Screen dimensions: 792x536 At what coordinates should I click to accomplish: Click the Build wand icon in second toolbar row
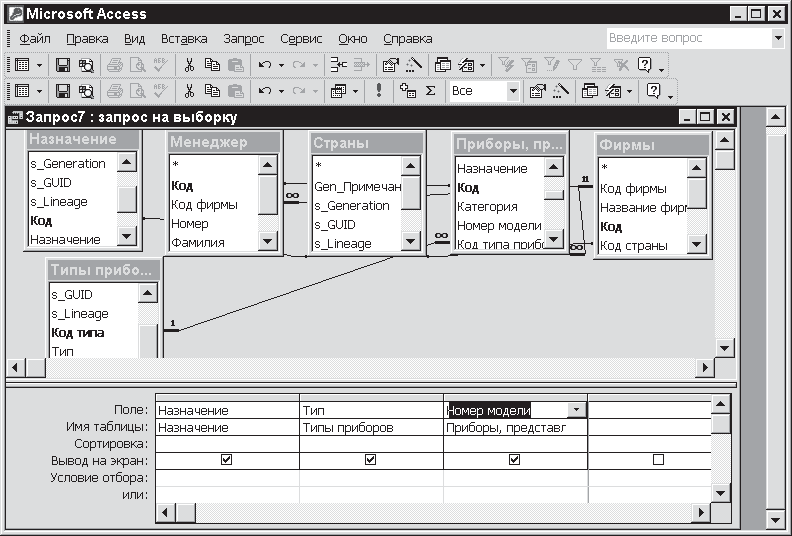point(561,91)
